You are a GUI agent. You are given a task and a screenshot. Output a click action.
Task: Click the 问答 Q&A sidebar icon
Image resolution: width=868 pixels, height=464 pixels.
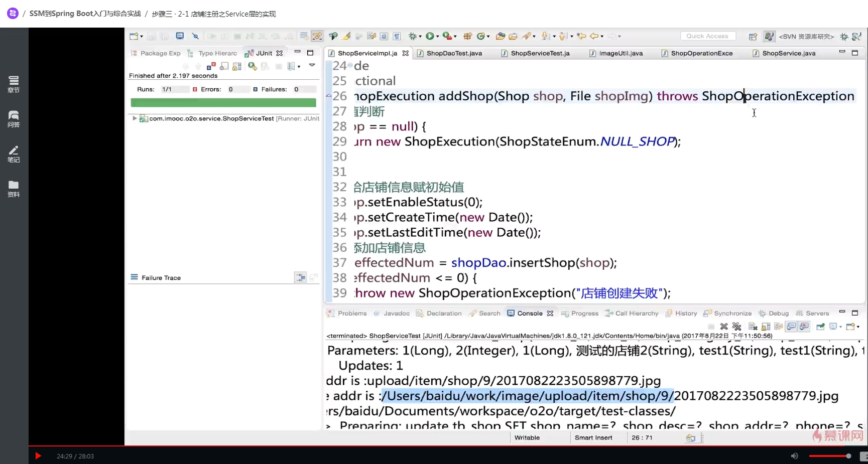(14, 119)
